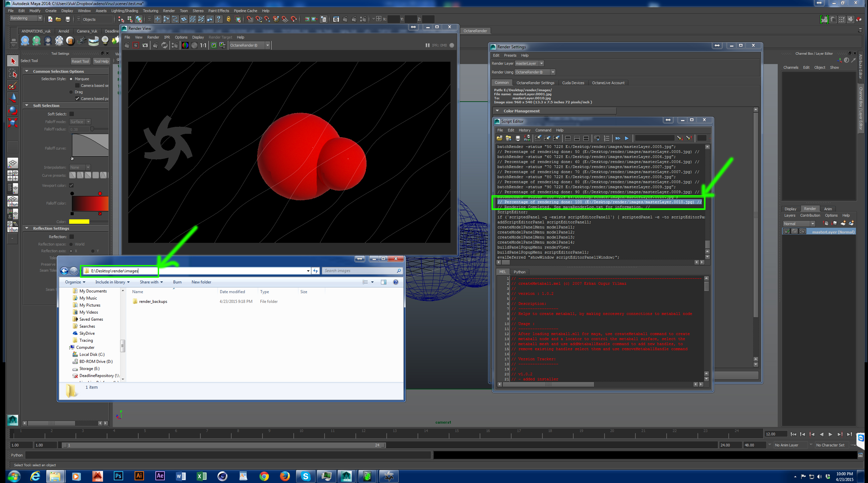Select the Lasso tool in the toolbox

(13, 73)
